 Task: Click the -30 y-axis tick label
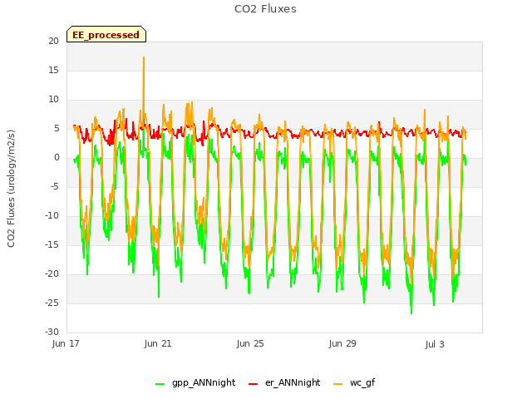[52, 332]
